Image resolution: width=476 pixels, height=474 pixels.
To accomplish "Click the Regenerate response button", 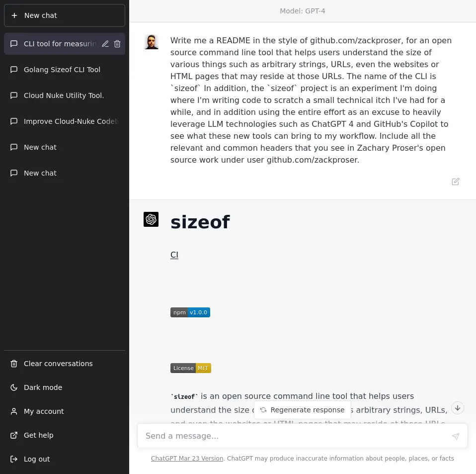I will coord(302,410).
